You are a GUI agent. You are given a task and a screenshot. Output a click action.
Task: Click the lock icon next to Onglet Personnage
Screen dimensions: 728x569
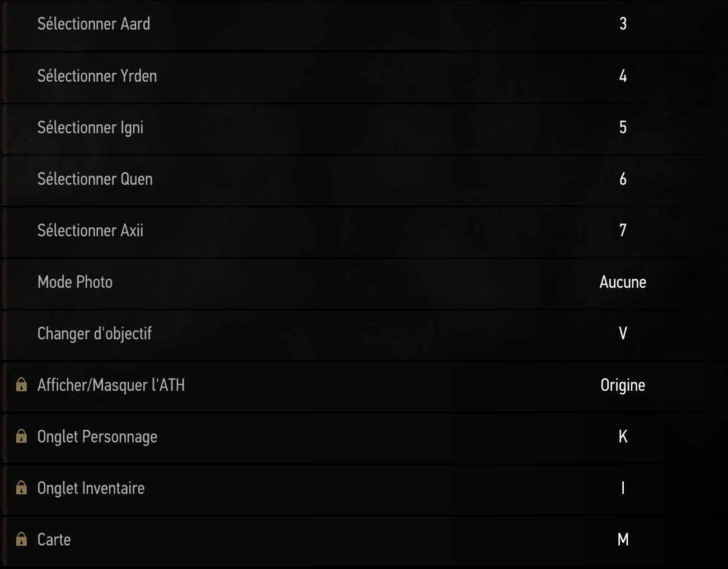click(21, 437)
